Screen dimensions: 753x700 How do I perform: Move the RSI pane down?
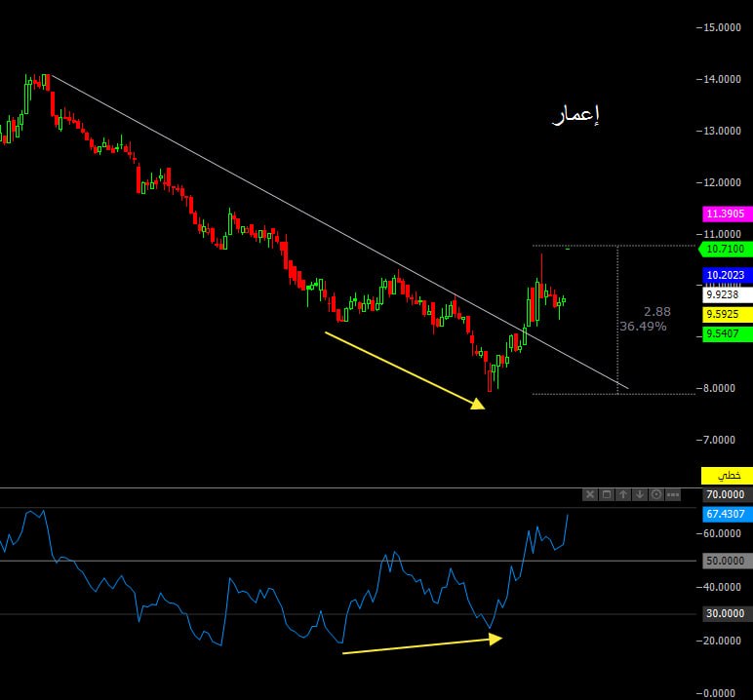[640, 494]
